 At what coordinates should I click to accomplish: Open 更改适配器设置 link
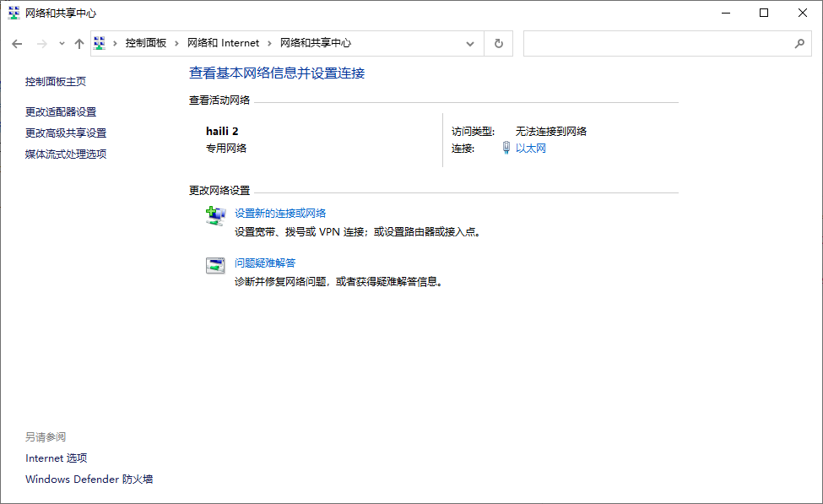point(61,111)
